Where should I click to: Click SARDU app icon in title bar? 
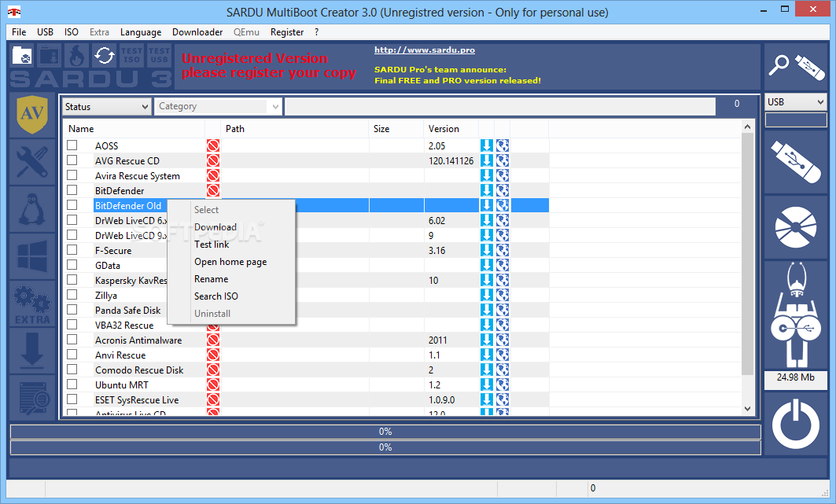click(x=14, y=12)
